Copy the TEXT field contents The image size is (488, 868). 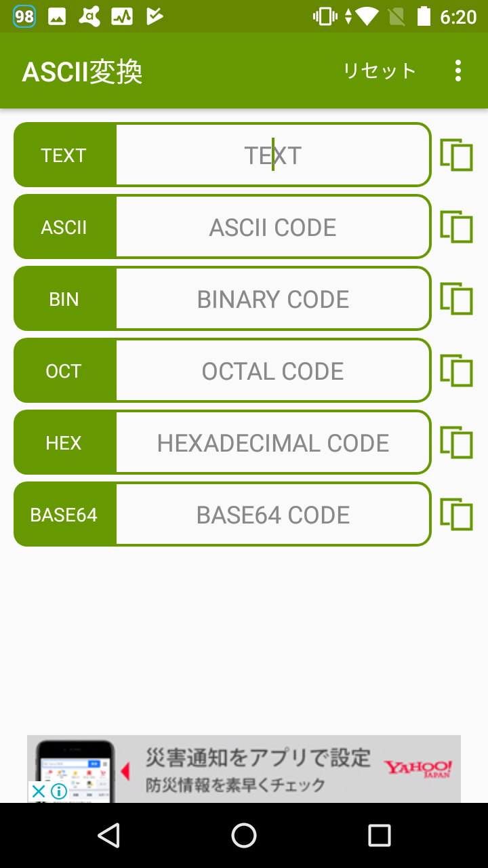pos(457,155)
